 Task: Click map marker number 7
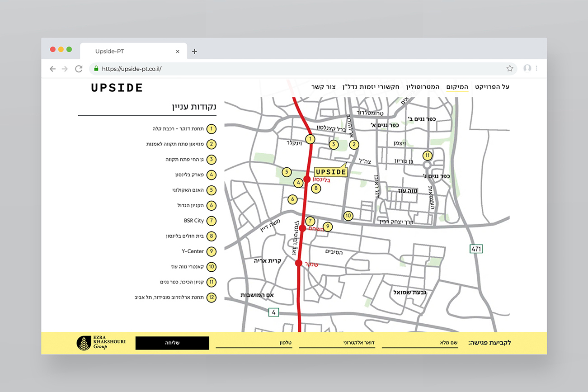click(310, 221)
